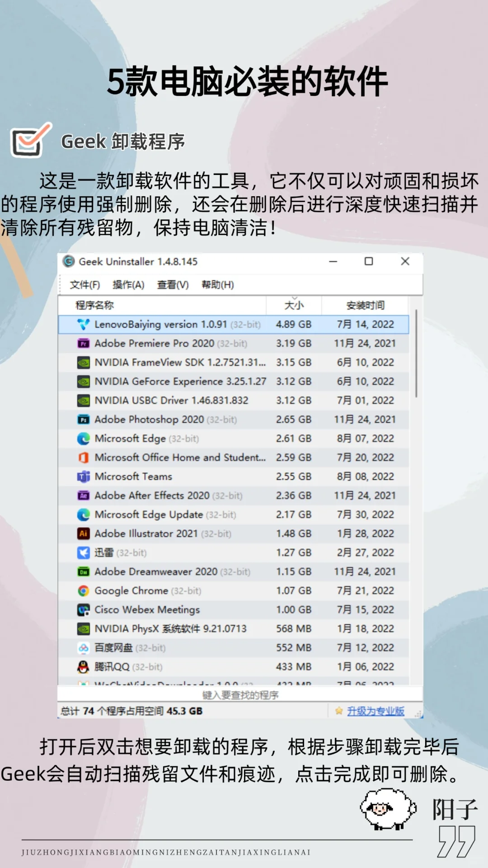Select the Cisco Webex Meetings entry
Image resolution: width=488 pixels, height=868 pixels.
[234, 610]
